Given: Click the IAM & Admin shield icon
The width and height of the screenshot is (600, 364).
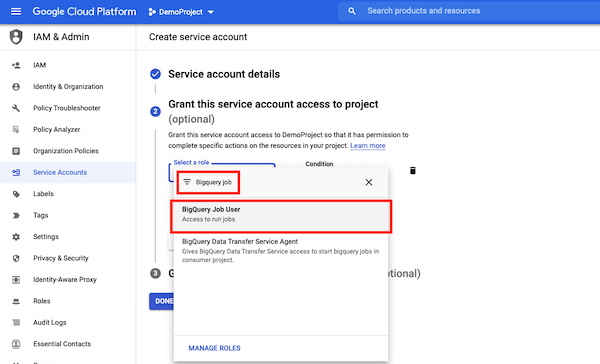Looking at the screenshot, I should tap(16, 37).
